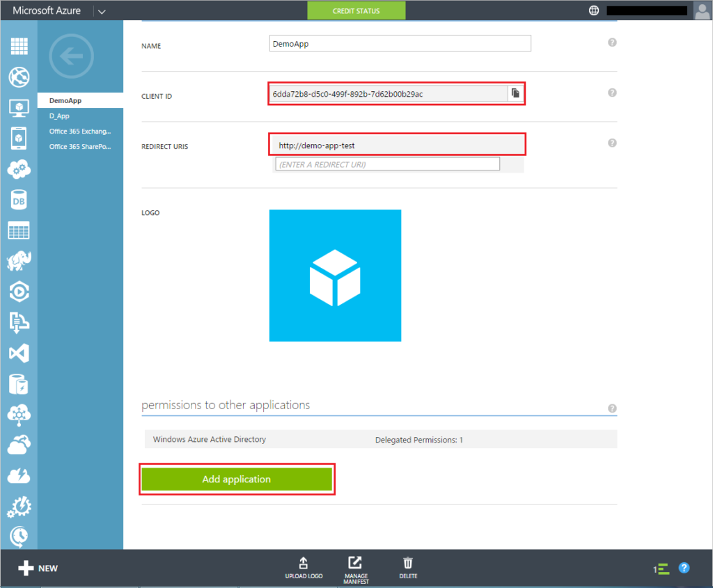Viewport: 713px width, 588px height.
Task: Select the Mobile Services icon
Action: click(x=19, y=138)
